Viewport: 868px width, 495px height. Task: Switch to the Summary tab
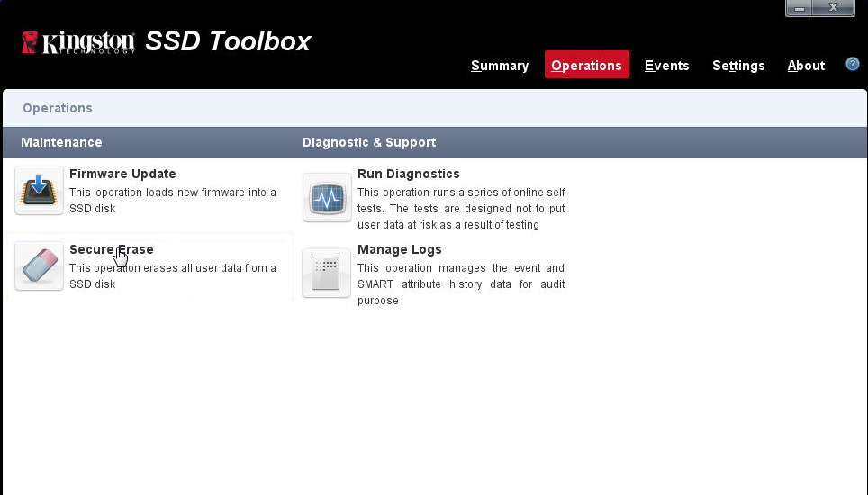point(500,66)
